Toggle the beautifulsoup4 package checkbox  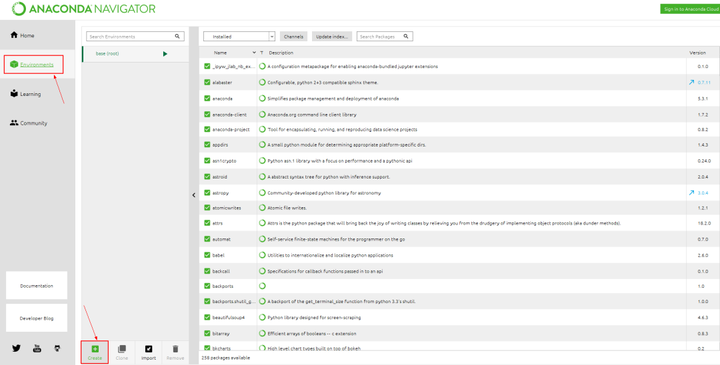click(x=207, y=317)
